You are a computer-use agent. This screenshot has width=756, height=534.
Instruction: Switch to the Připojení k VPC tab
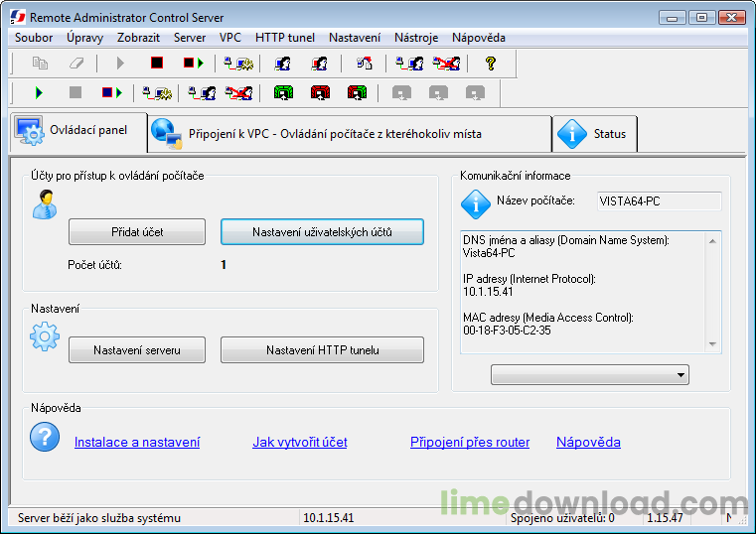pos(350,134)
